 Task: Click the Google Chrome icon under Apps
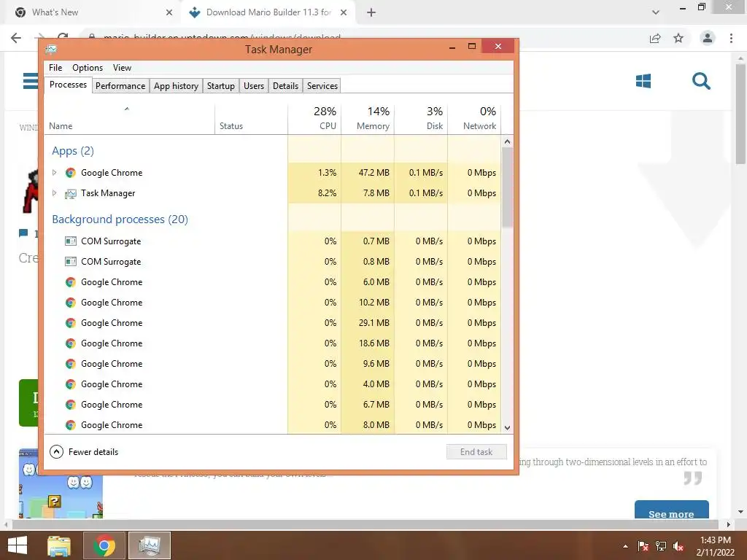click(x=71, y=172)
